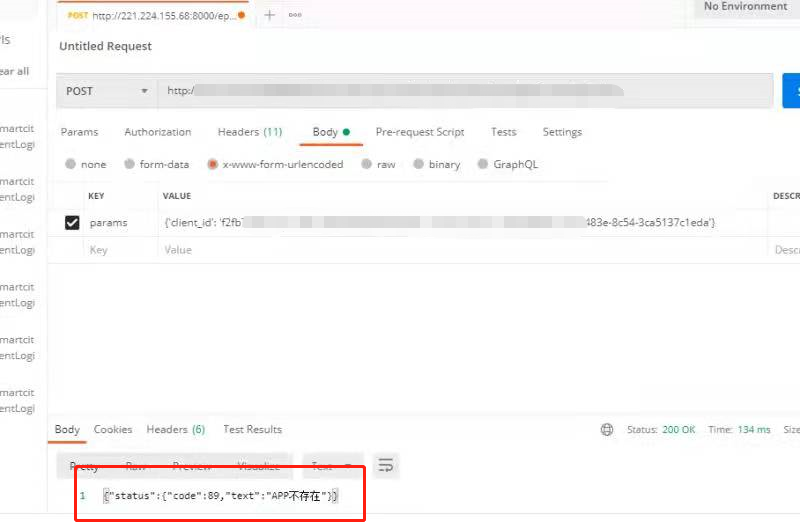Open the POST method dropdown

(106, 91)
